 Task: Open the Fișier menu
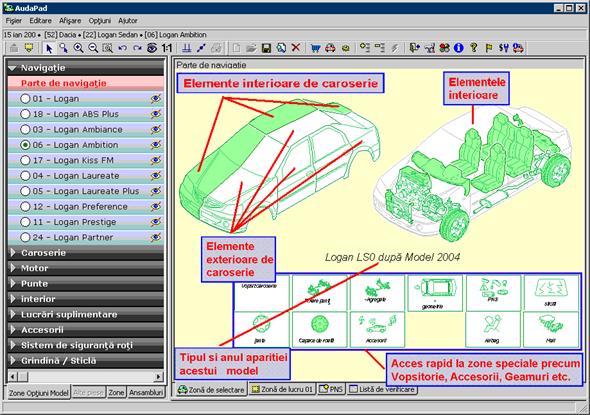coord(14,21)
